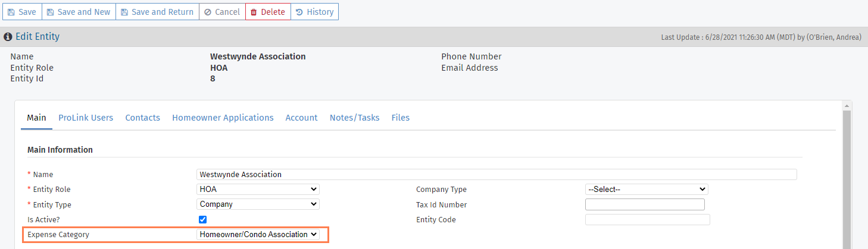
Task: Click the Edit Entity info icon
Action: point(8,37)
